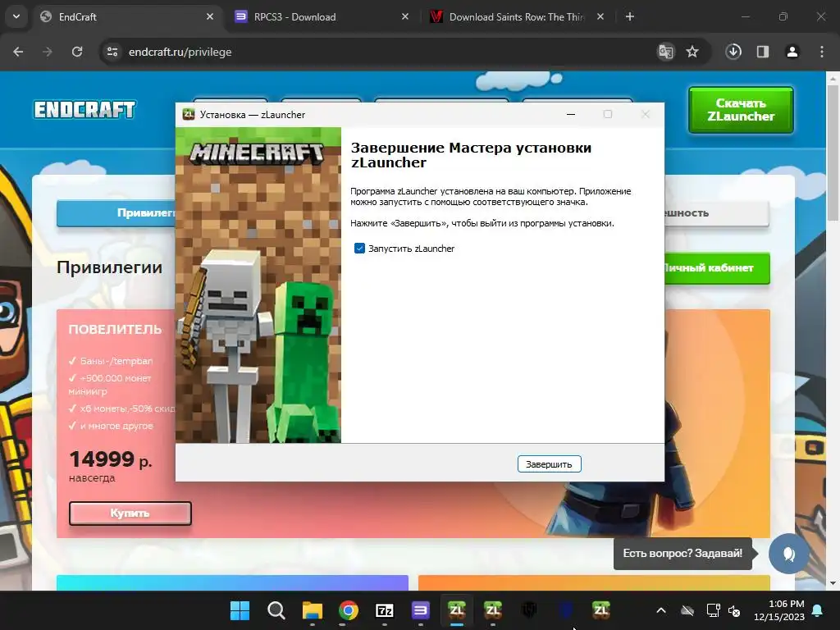The height and width of the screenshot is (630, 840).
Task: Open the Chrome profile icon
Action: pyautogui.click(x=792, y=52)
